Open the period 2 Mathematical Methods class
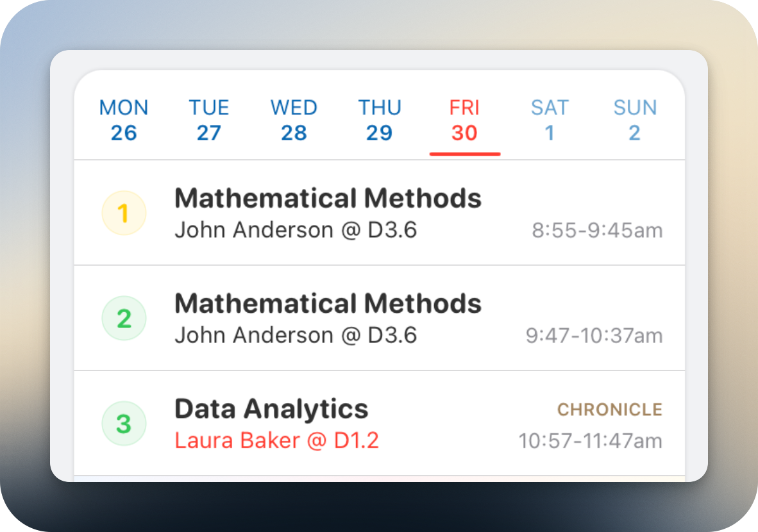Viewport: 758px width, 532px height. [328, 304]
